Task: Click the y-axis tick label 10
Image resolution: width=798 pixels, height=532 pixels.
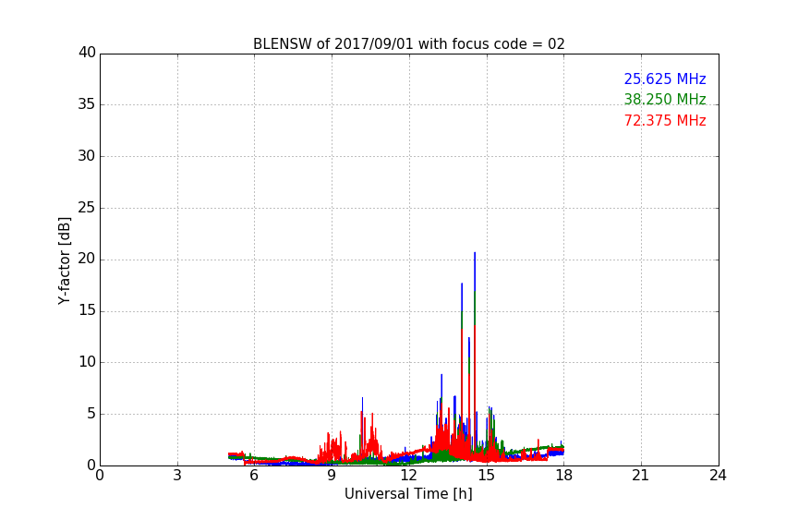Action: click(x=87, y=362)
